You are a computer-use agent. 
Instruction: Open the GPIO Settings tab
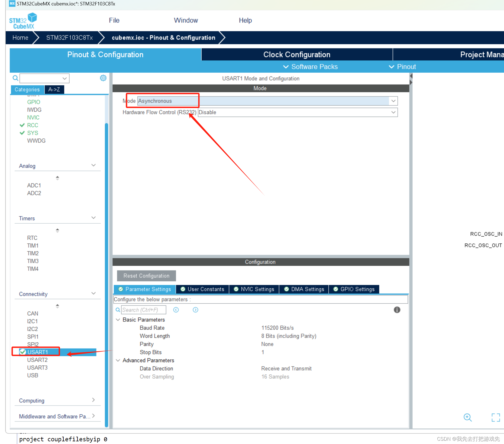click(354, 289)
